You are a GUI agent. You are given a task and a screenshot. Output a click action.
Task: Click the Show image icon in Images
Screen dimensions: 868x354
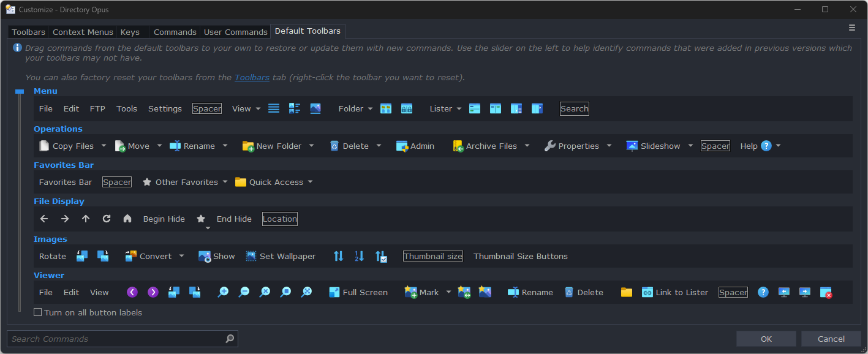pyautogui.click(x=205, y=256)
